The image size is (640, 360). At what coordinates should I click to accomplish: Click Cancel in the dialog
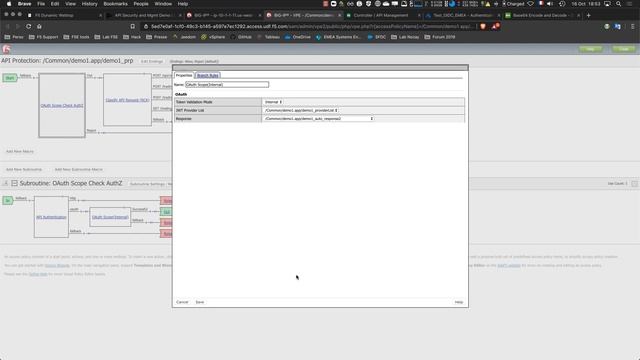182,302
